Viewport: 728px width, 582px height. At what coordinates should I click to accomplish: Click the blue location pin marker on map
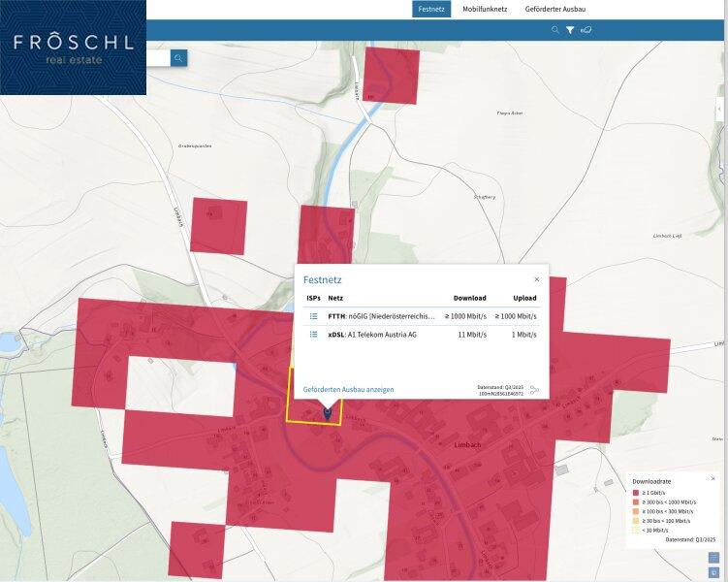coord(327,414)
